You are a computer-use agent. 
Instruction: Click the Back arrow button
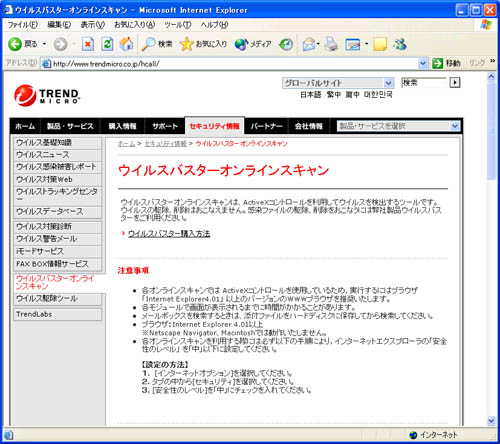pyautogui.click(x=15, y=44)
